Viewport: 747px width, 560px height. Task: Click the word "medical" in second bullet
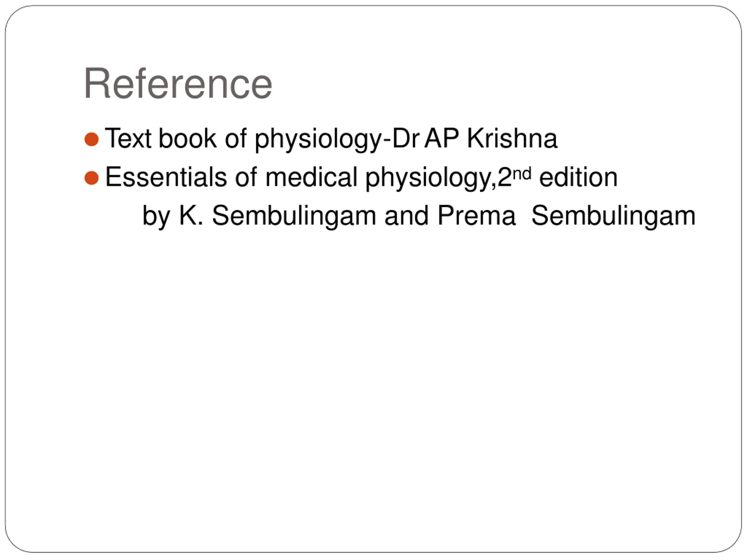(311, 177)
